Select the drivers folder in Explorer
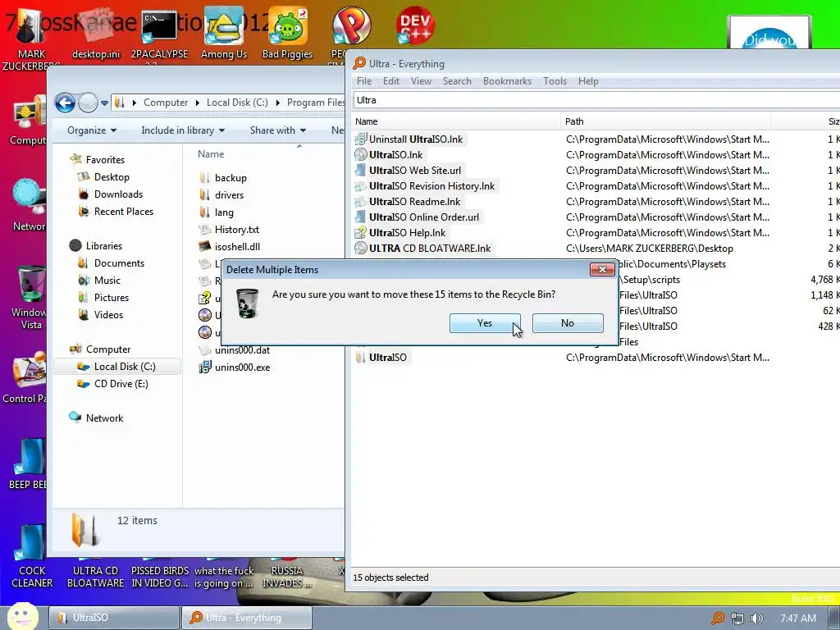 (x=229, y=195)
